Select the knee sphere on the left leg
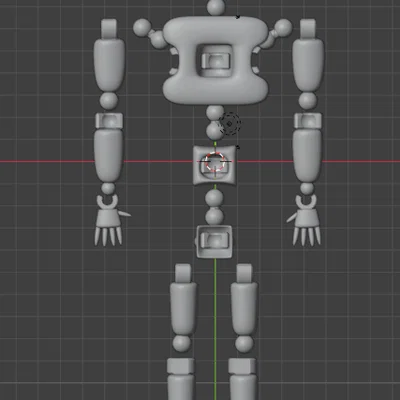Screen dimensions: 400x400 coord(182,343)
